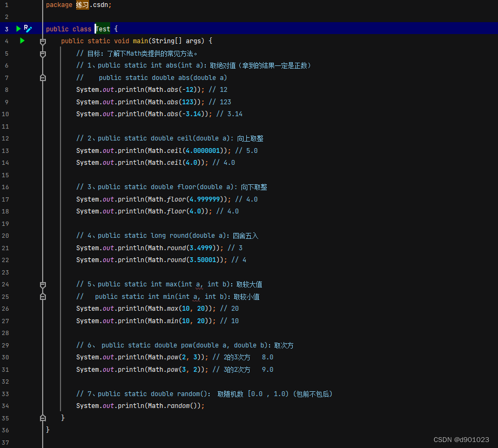
Task: Click the value -3.14 on line 10
Action: tap(192, 114)
